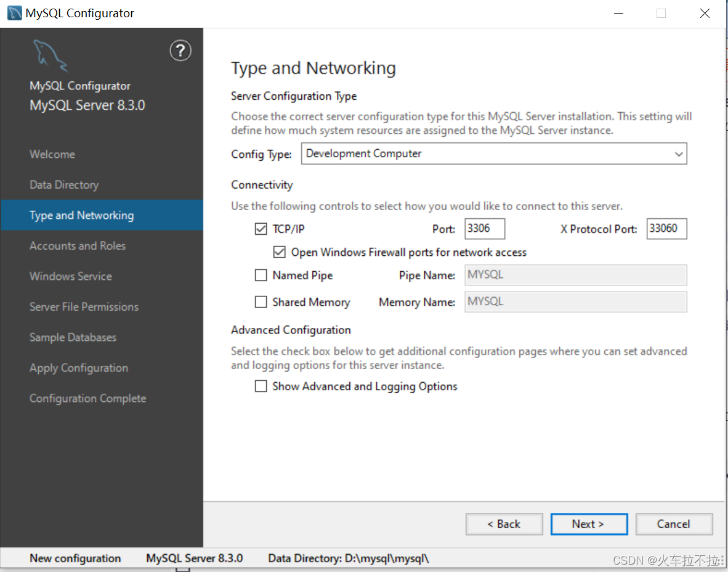Click the Advanced Configuration section heading

[291, 330]
